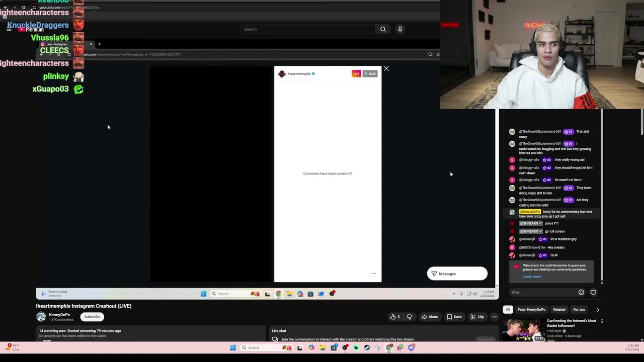The width and height of the screenshot is (644, 362).
Task: Select the 'From KennyOnPc' chip
Action: tap(531, 310)
